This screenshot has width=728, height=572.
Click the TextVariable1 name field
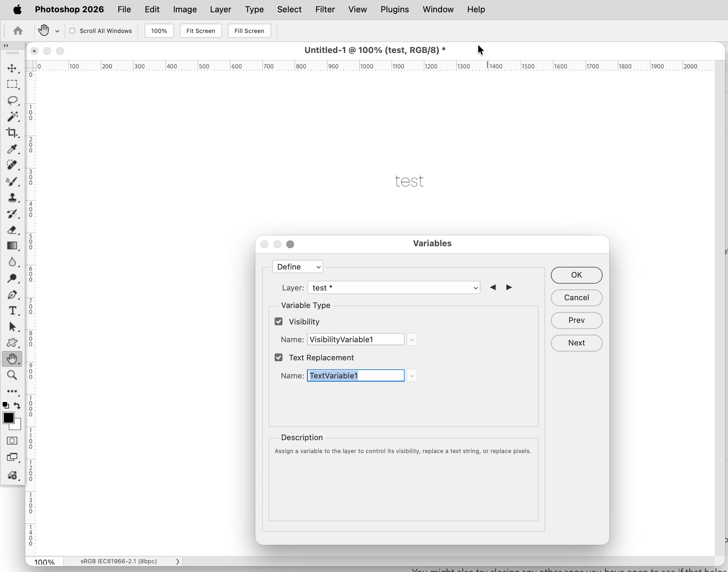[x=356, y=376]
